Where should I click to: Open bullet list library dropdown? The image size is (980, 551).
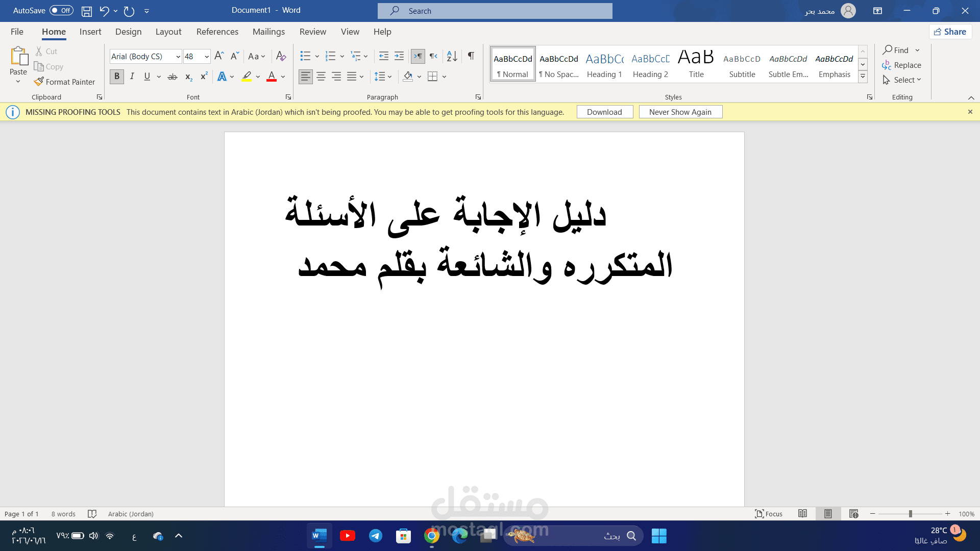click(317, 56)
